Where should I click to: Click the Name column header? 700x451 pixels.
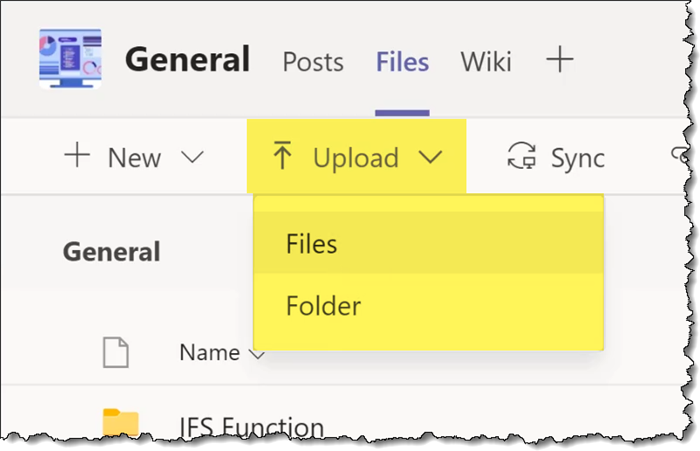point(209,352)
